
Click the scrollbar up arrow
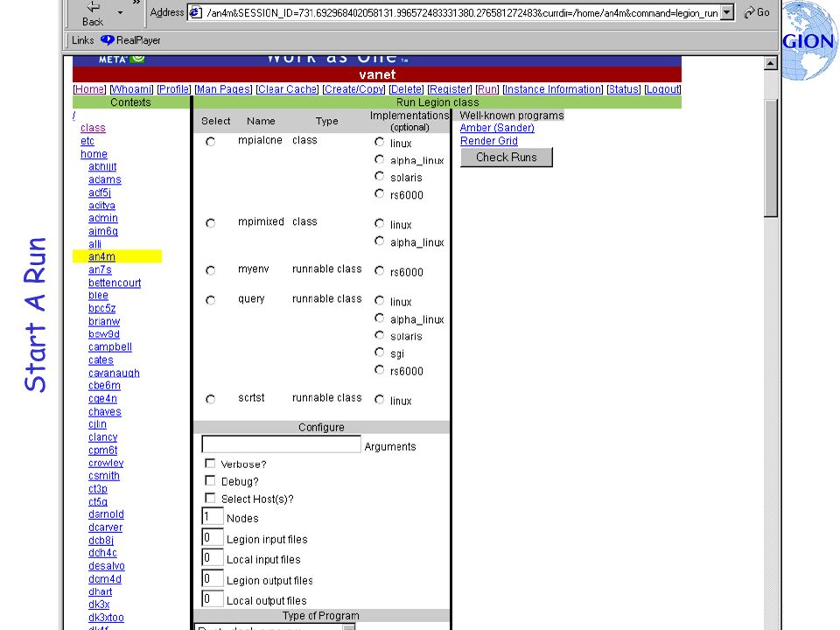click(770, 63)
